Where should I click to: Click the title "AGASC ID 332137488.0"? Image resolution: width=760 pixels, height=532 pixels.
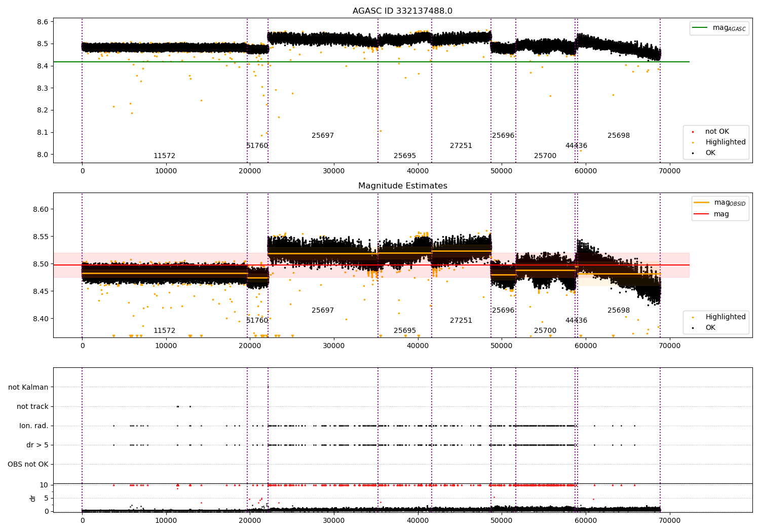pos(402,11)
